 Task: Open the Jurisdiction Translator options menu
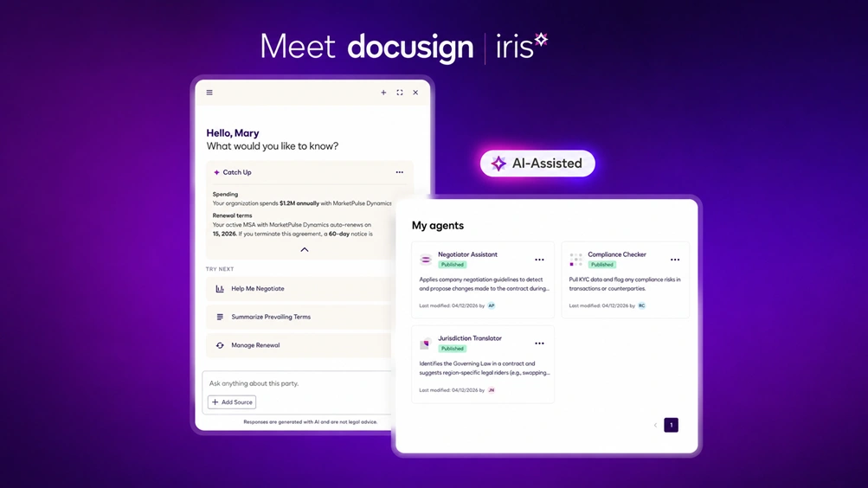539,344
